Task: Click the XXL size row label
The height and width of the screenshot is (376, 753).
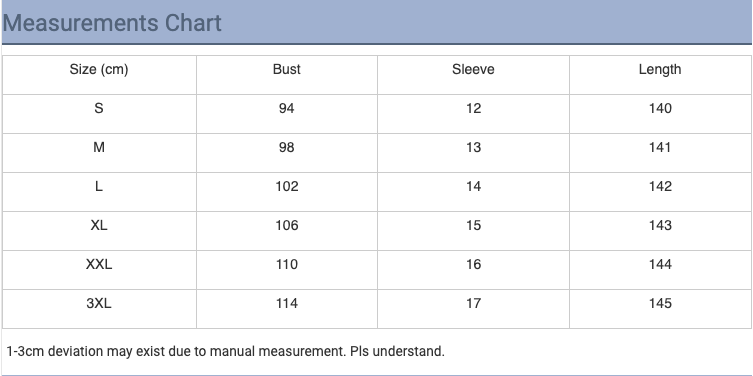Action: click(99, 264)
